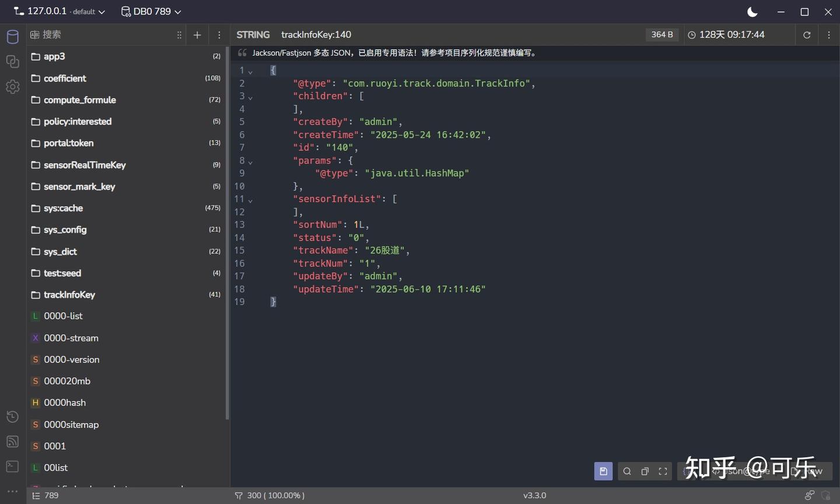The width and height of the screenshot is (840, 504).
Task: Expand the sys_dict folder
Action: click(126, 251)
